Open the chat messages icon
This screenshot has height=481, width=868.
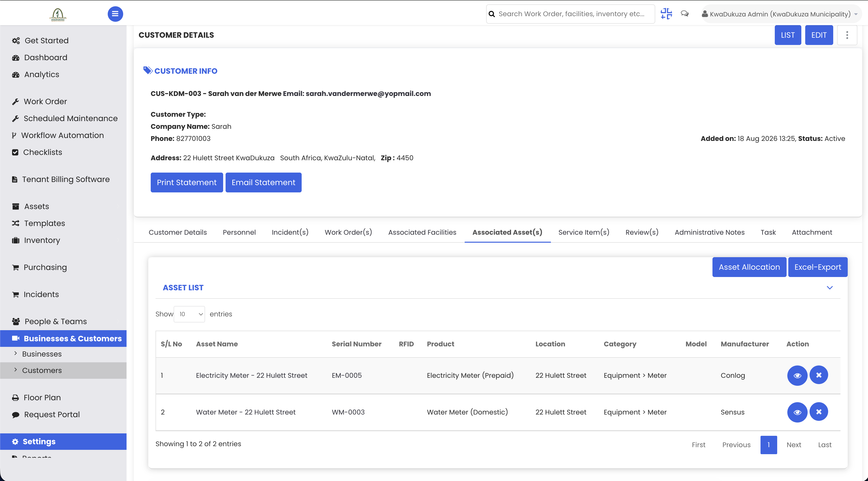click(684, 14)
